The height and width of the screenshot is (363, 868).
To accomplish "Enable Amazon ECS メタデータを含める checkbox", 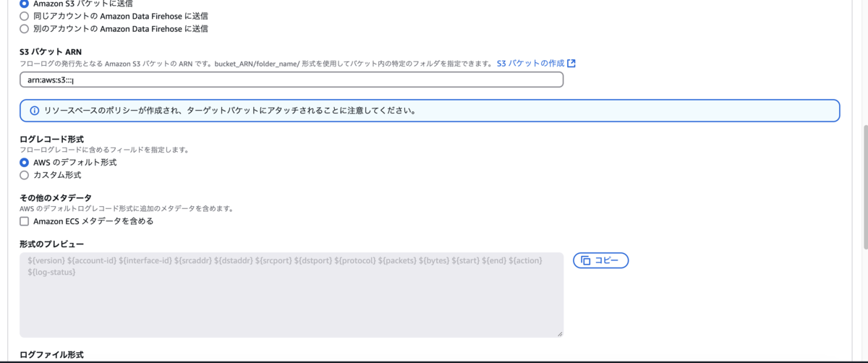I will [24, 221].
